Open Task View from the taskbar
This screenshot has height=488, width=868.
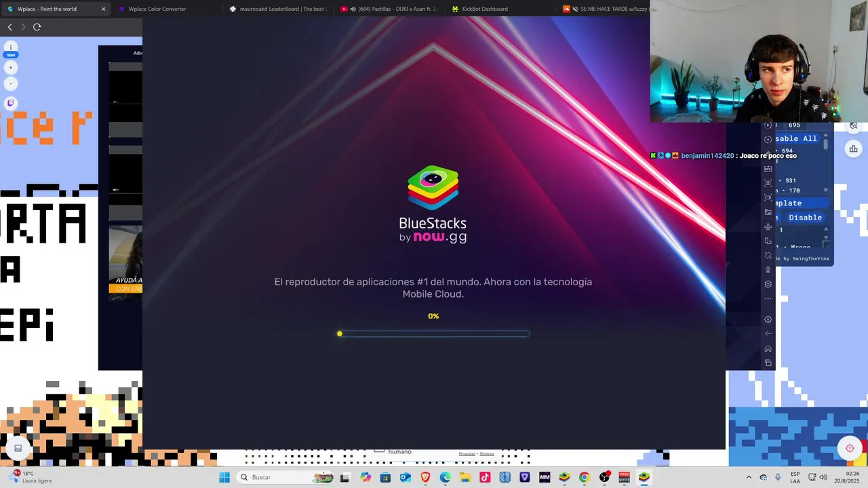pyautogui.click(x=344, y=477)
